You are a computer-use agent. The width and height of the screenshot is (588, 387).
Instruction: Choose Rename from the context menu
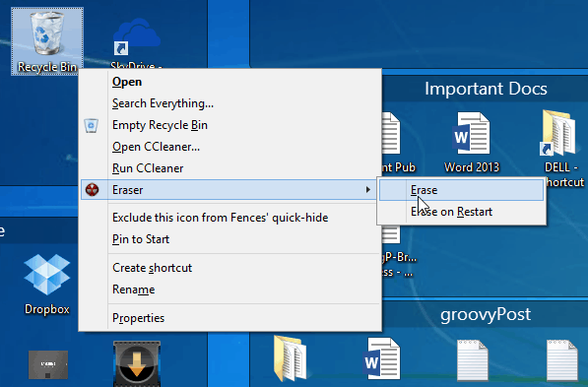coord(230,290)
